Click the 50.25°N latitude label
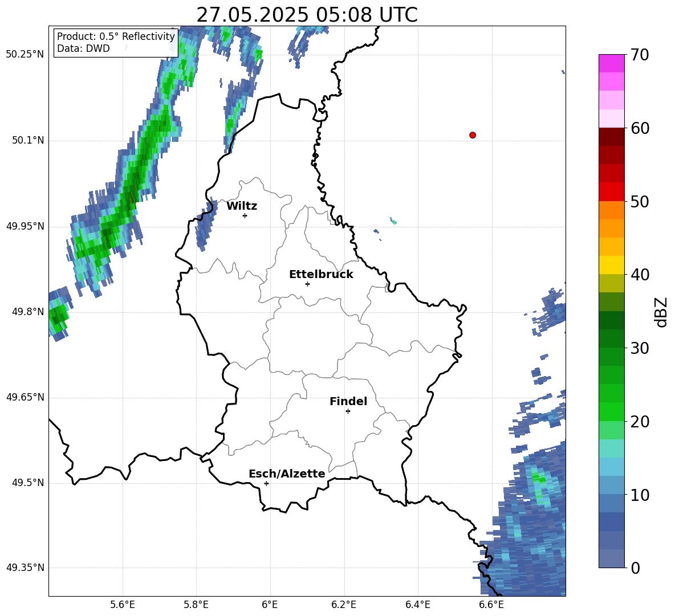This screenshot has width=675, height=616. coord(25,55)
